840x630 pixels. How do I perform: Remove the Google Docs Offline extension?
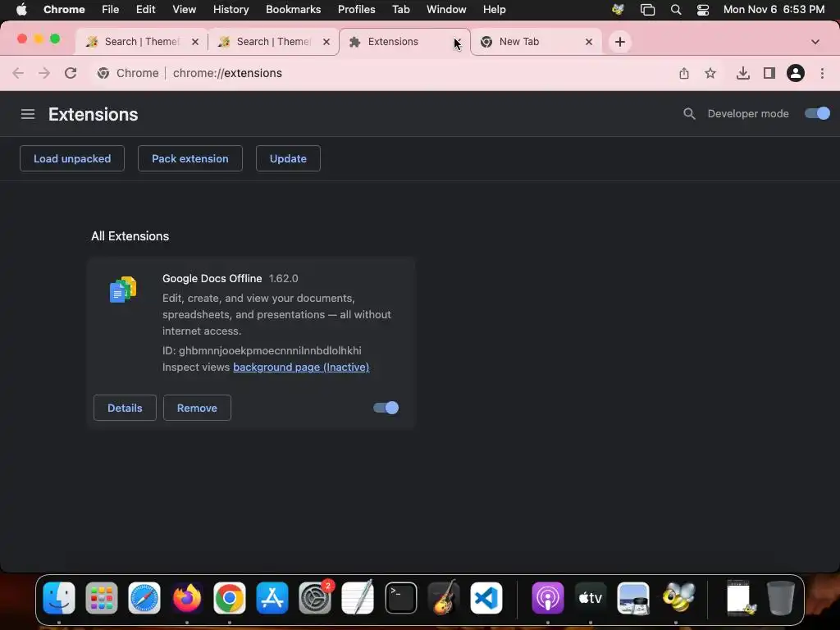(x=197, y=408)
